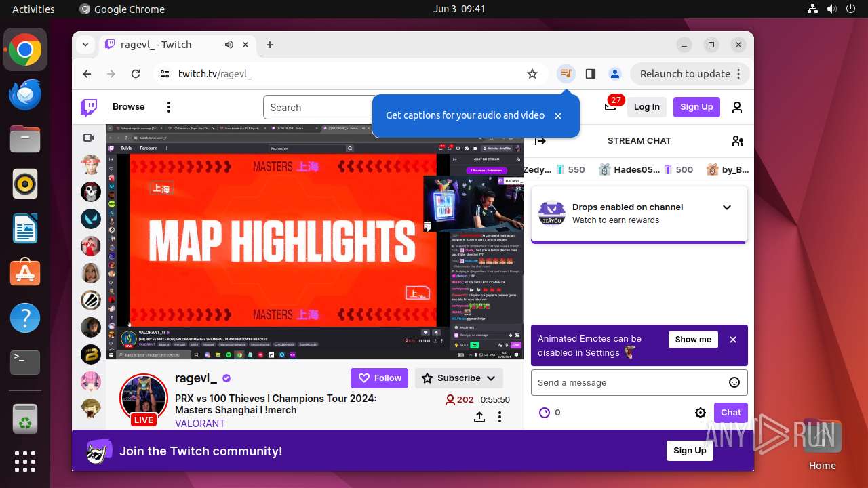Viewport: 868px width, 488px height.
Task: Open the Browse tab
Action: 129,107
